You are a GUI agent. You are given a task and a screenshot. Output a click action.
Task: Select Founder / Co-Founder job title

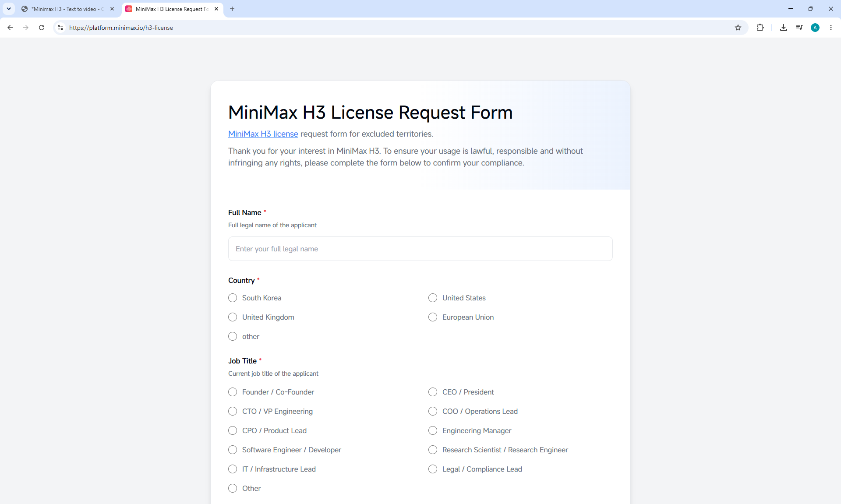[x=233, y=392]
